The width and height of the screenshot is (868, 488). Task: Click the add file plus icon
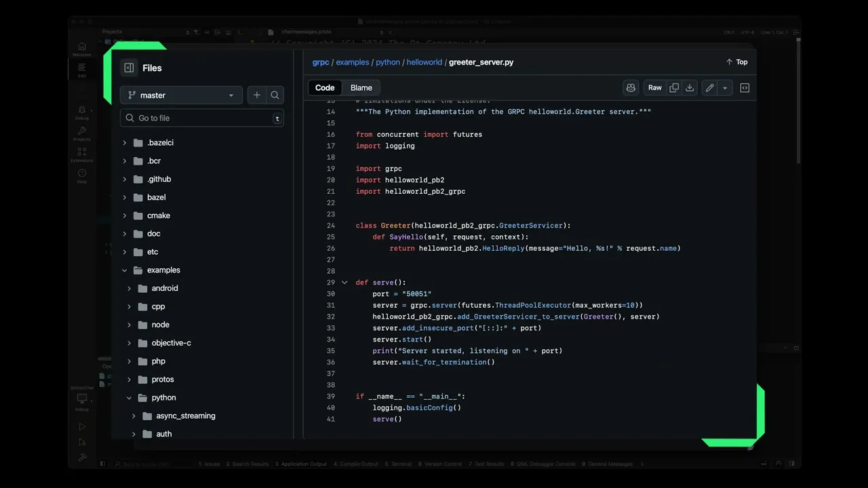[256, 96]
